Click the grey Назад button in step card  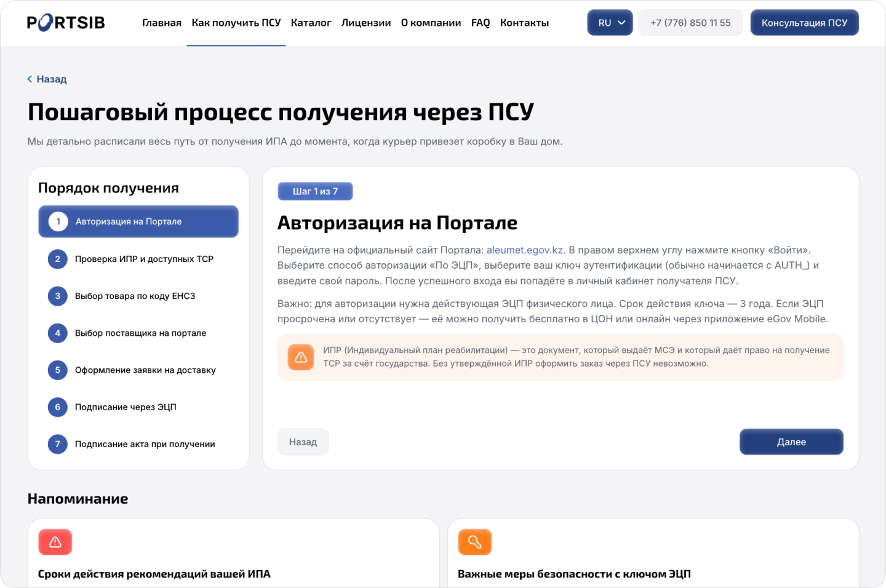pyautogui.click(x=303, y=442)
